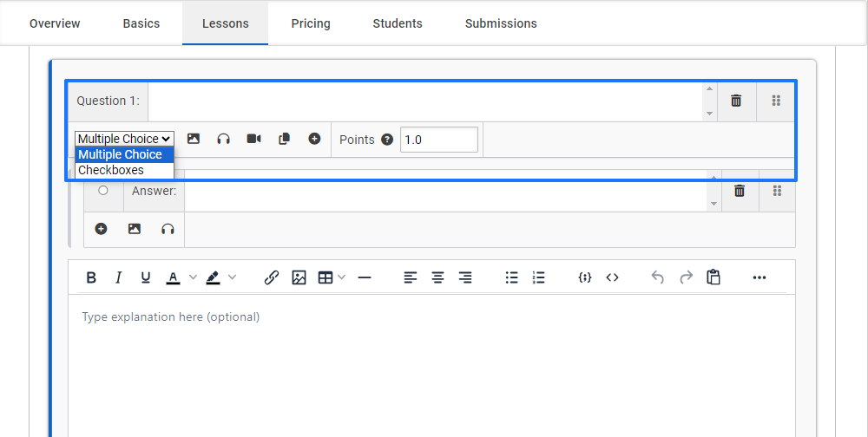Insert a table
The width and height of the screenshot is (868, 437).
tap(325, 277)
